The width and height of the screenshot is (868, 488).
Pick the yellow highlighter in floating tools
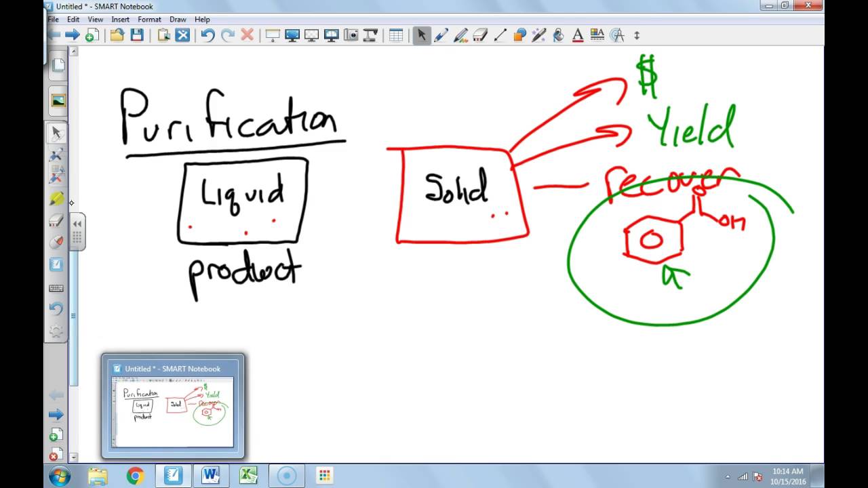click(56, 199)
